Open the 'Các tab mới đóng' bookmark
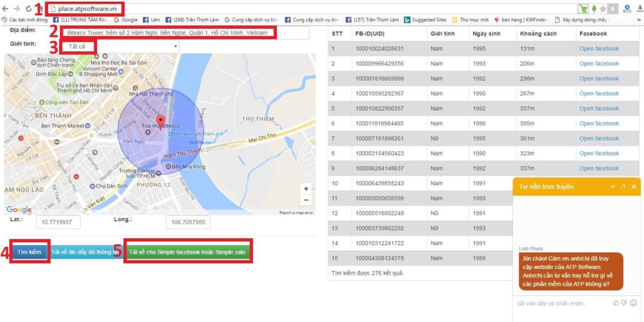644x322 pixels. tap(25, 20)
